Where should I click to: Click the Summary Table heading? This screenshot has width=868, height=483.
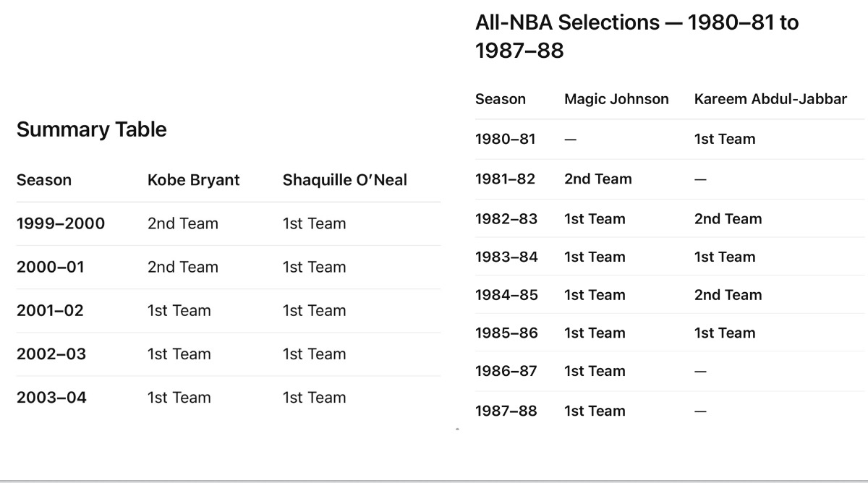pos(91,129)
